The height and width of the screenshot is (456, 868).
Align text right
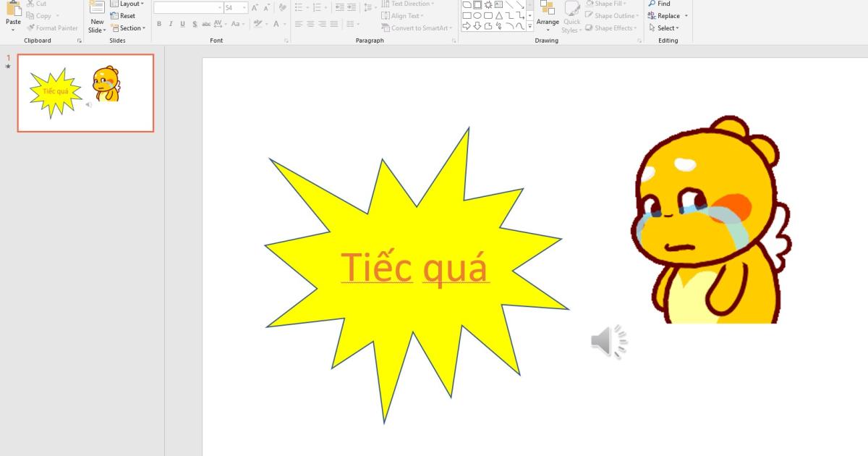[x=322, y=24]
